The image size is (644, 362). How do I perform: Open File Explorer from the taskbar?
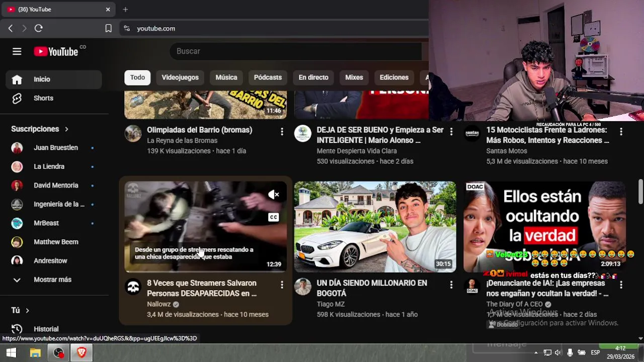(35, 353)
